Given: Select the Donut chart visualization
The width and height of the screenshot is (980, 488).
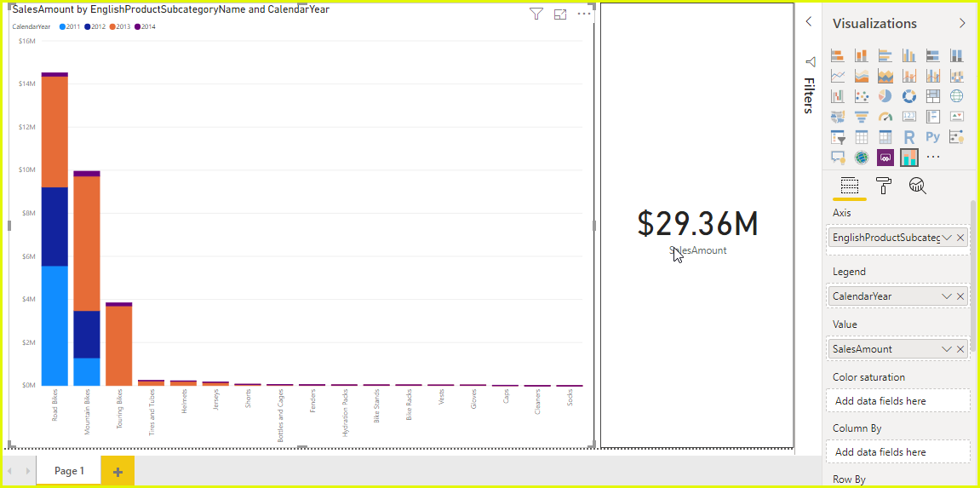Looking at the screenshot, I should pyautogui.click(x=909, y=96).
